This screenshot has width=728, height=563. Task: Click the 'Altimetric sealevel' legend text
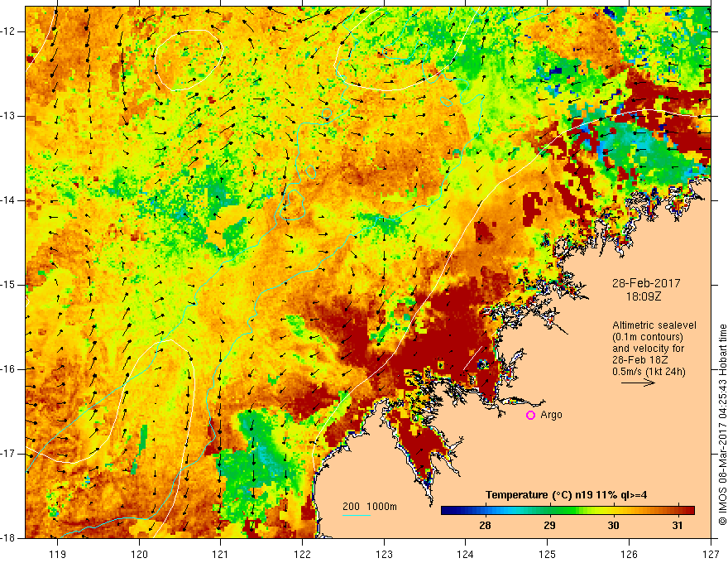(654, 325)
